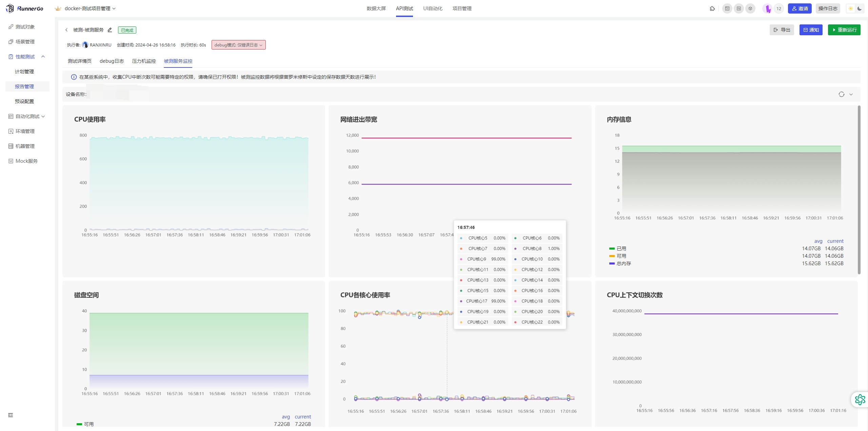Select the API测试 top navigation tab

(405, 8)
